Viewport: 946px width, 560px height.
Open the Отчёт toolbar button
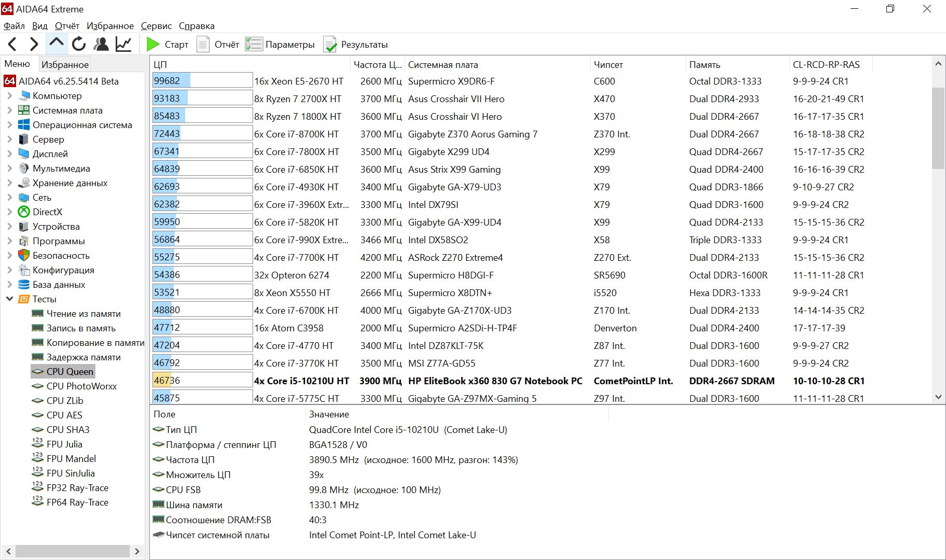click(218, 45)
